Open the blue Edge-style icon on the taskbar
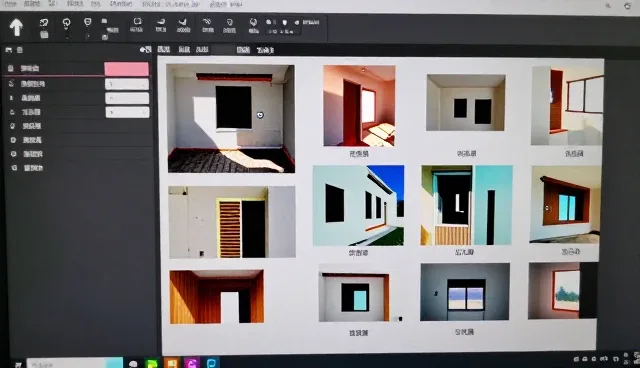This screenshot has height=368, width=640. 211,363
